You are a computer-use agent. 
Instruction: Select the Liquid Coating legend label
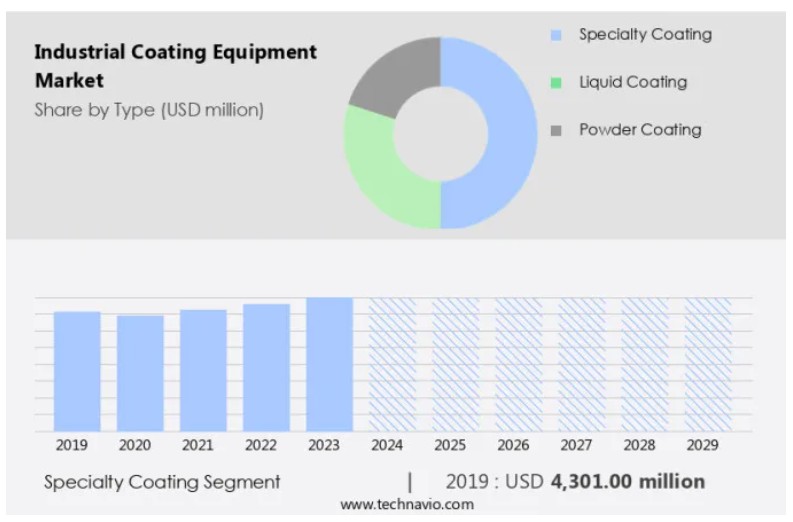tap(632, 82)
